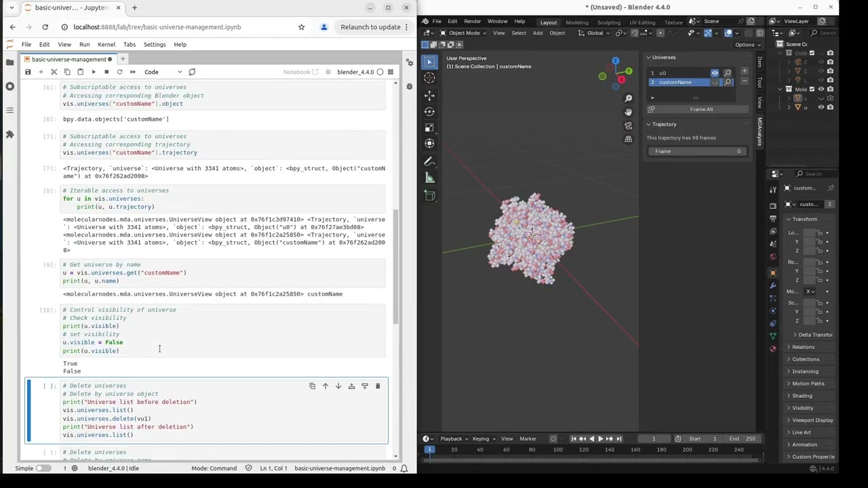Cut the selected cell with the scissors icon
Screen dimensions: 868x488
pos(54,72)
